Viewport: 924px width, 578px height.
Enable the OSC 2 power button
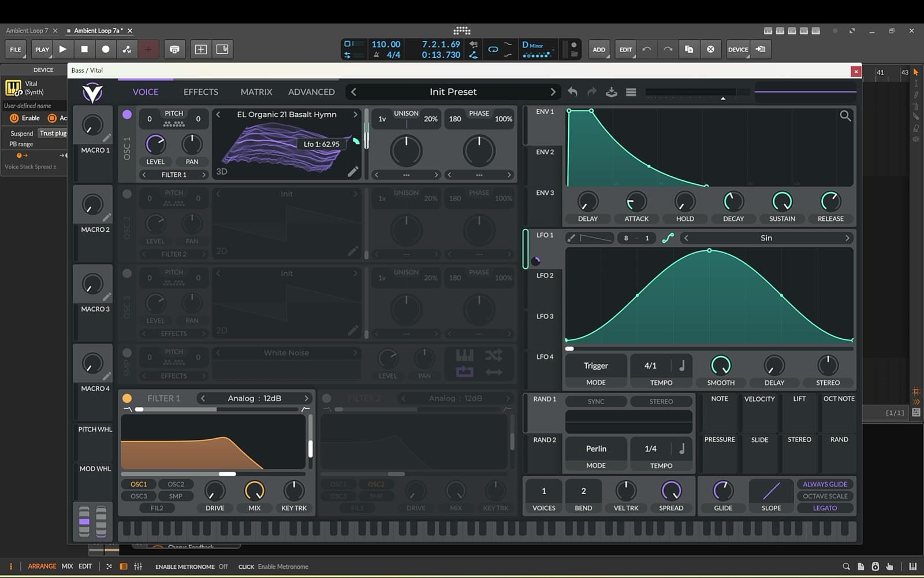pos(127,194)
